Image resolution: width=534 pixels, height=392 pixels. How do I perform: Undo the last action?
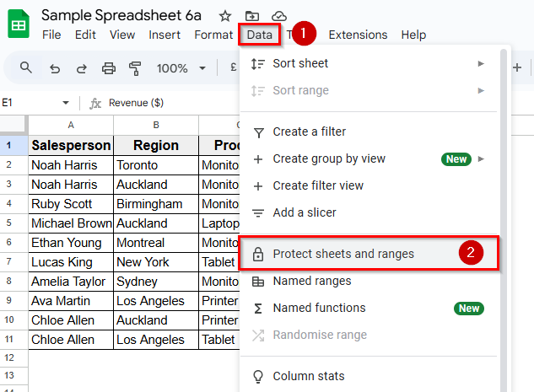[55, 68]
